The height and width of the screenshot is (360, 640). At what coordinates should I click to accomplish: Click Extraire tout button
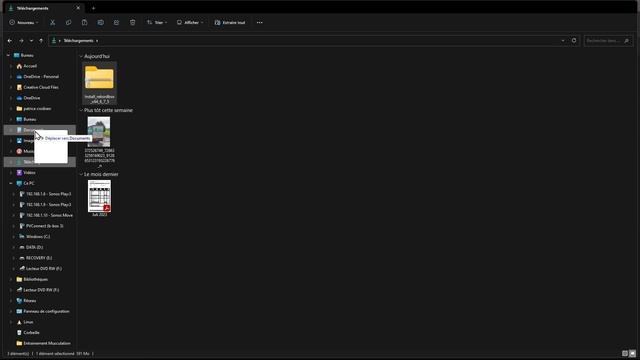(230, 22)
